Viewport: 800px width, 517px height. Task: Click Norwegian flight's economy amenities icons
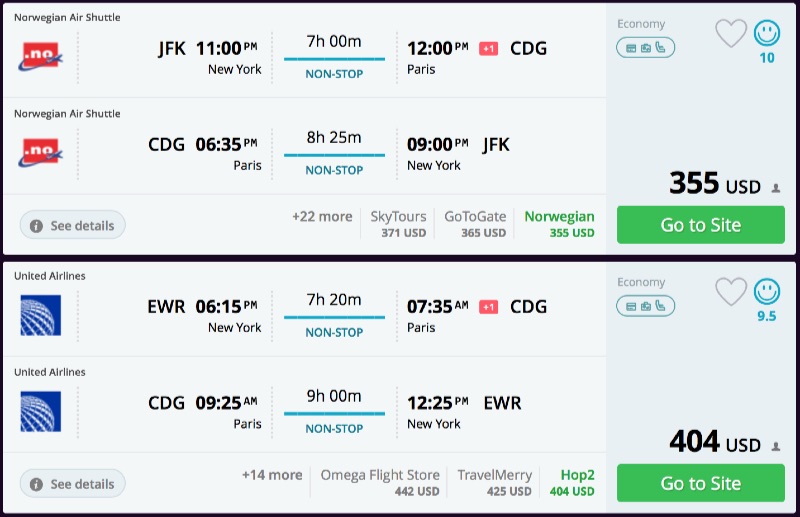pyautogui.click(x=645, y=47)
